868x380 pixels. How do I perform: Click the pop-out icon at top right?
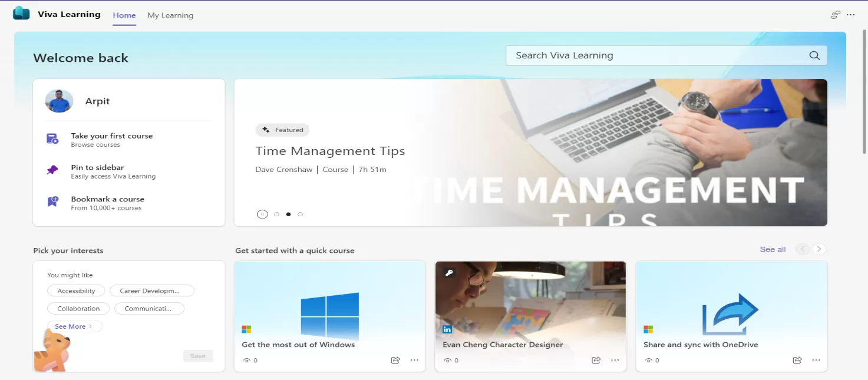tap(835, 15)
